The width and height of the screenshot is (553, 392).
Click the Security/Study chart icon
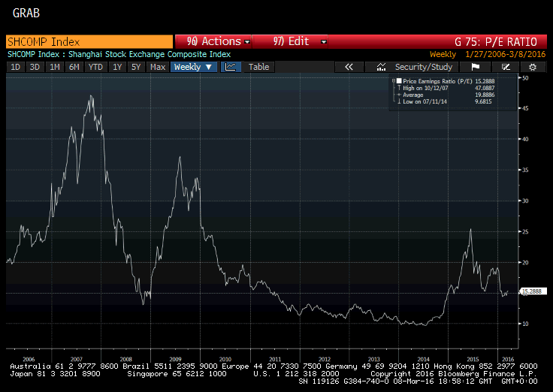(x=382, y=67)
